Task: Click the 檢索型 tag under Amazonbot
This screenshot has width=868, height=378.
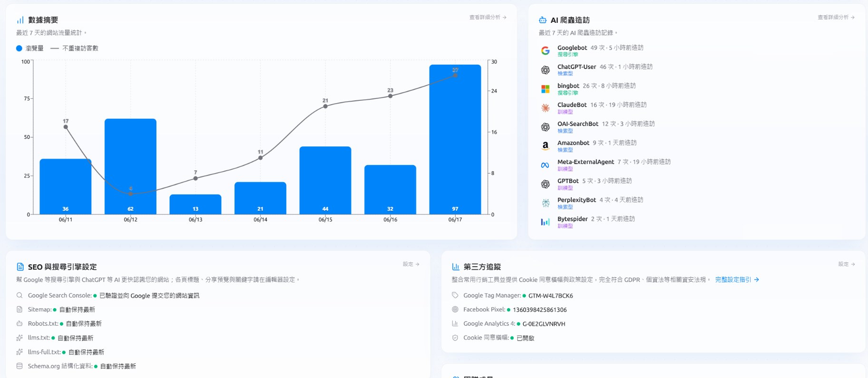Action: point(565,150)
